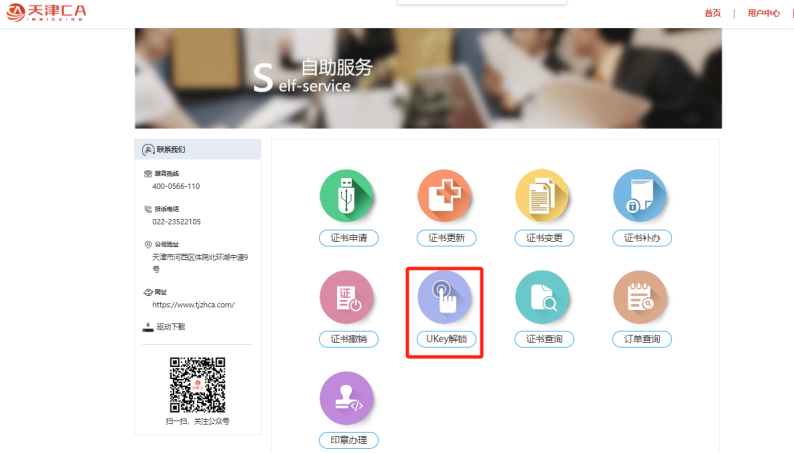
Task: Click the company address location pin icon
Action: click(148, 244)
